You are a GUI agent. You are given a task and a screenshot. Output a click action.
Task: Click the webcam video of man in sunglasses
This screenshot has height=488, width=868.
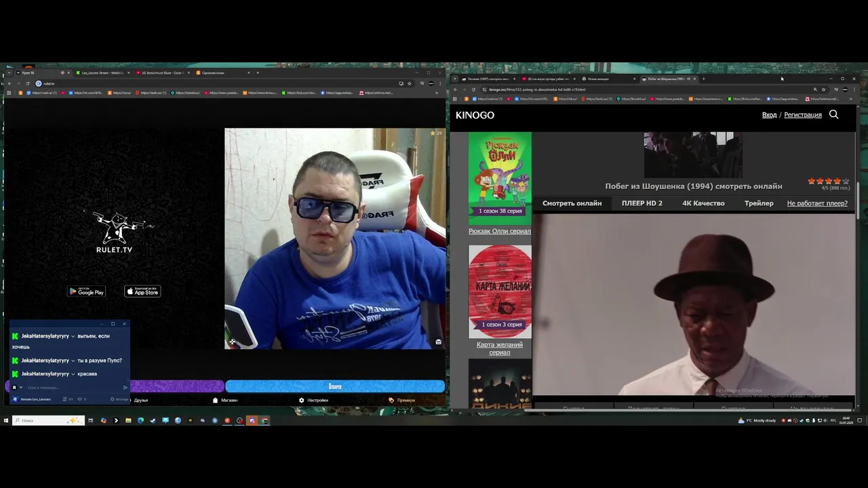click(335, 239)
